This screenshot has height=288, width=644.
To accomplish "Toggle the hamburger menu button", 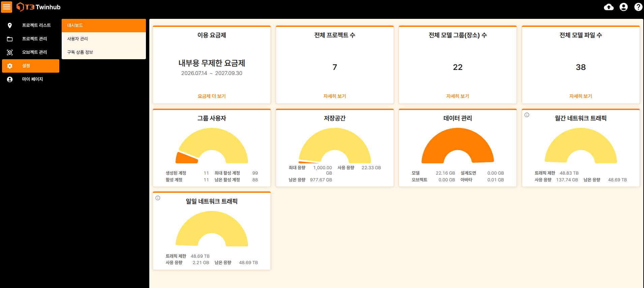I will click(x=7, y=7).
